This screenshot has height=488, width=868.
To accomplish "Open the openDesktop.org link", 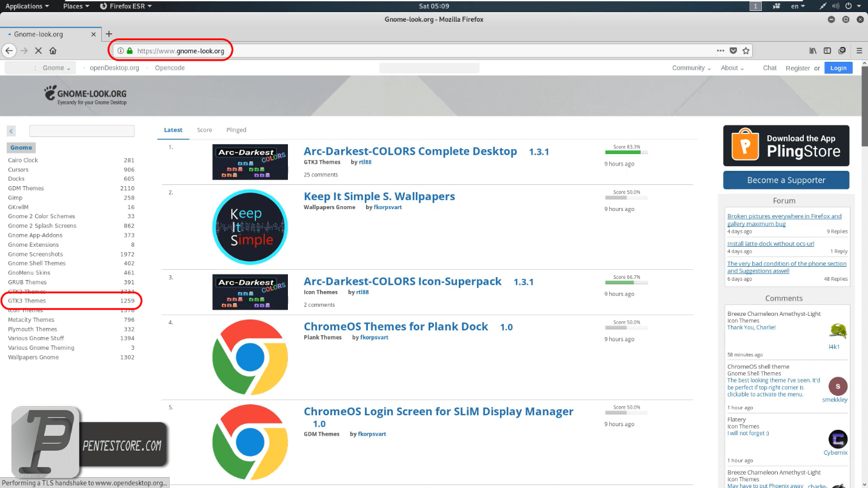I will [x=115, y=68].
